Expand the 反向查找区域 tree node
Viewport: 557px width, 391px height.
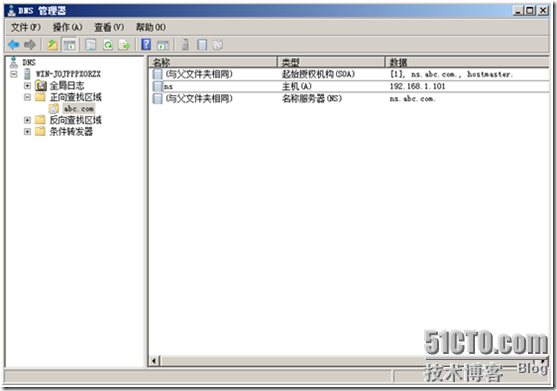(x=27, y=120)
